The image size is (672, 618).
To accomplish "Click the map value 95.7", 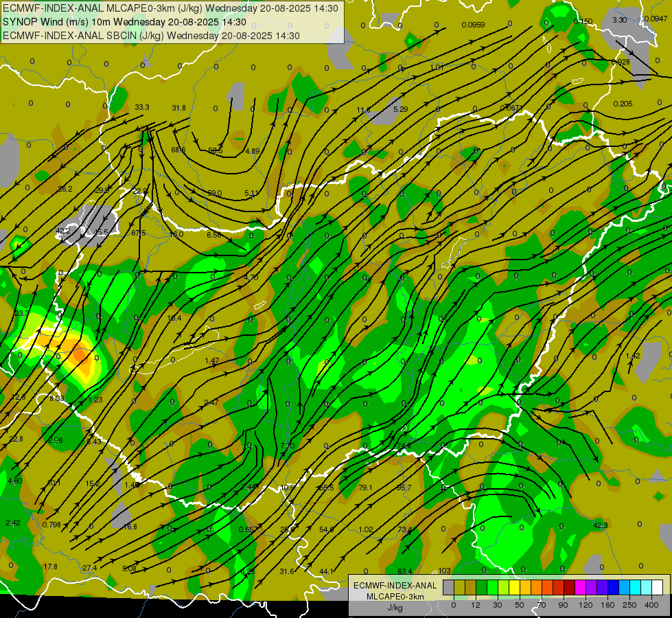I will [x=404, y=488].
